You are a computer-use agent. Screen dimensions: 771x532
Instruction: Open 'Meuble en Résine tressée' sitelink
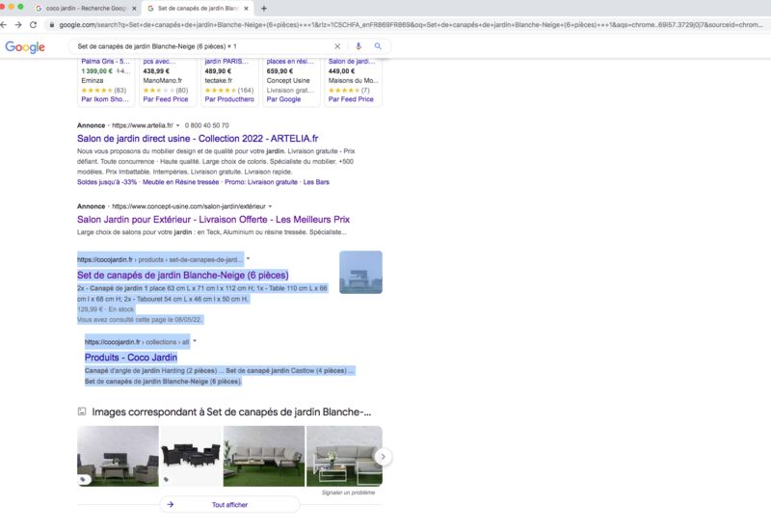pyautogui.click(x=180, y=182)
